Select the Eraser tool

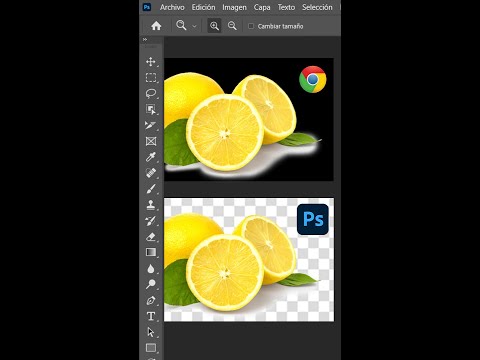(x=151, y=237)
